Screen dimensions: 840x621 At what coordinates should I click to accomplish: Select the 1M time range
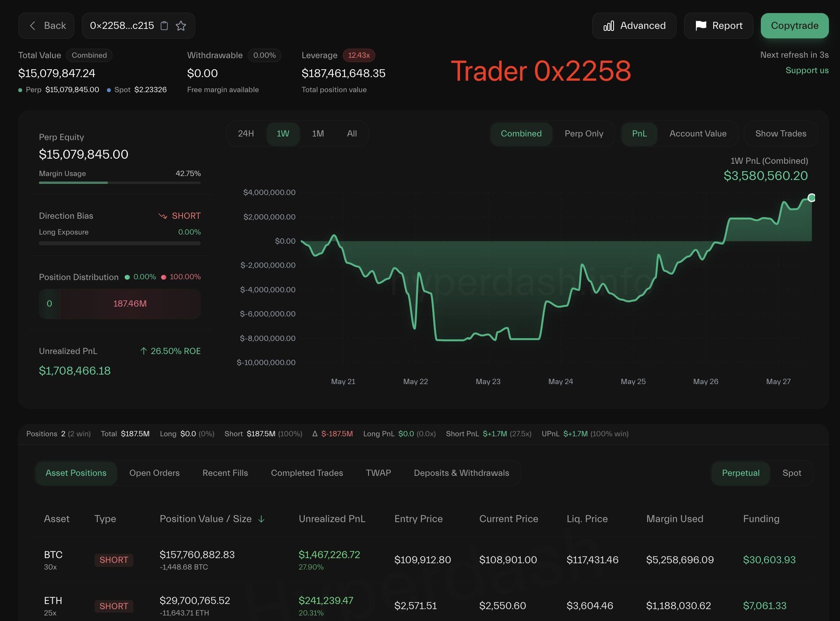click(x=318, y=134)
